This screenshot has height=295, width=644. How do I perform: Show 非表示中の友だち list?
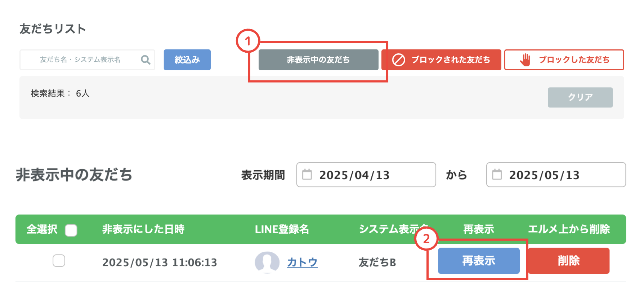[318, 60]
